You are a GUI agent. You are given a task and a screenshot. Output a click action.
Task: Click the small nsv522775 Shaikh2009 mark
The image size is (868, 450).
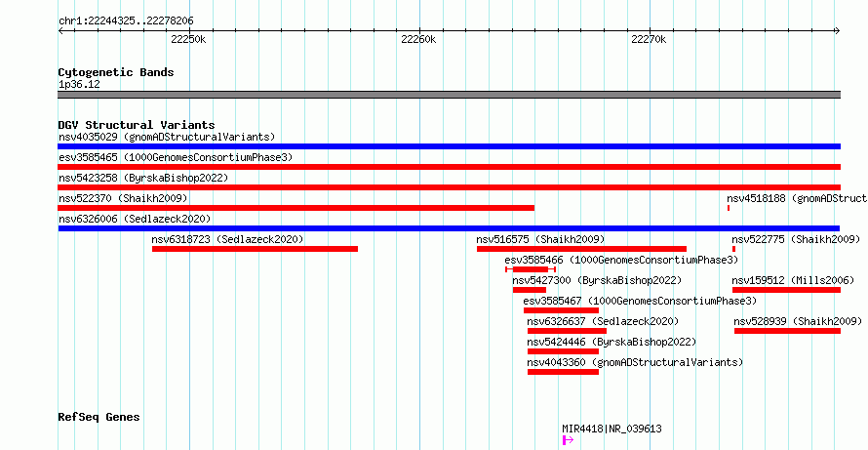(734, 249)
